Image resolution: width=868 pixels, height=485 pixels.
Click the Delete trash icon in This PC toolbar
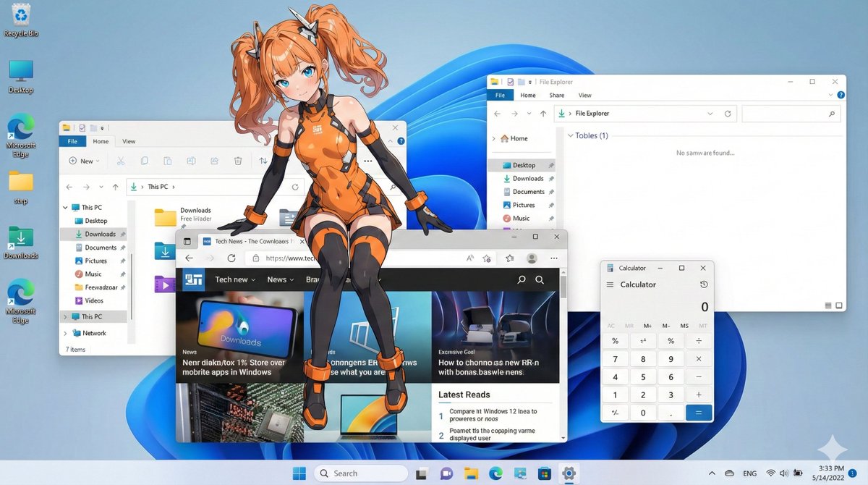pyautogui.click(x=238, y=161)
